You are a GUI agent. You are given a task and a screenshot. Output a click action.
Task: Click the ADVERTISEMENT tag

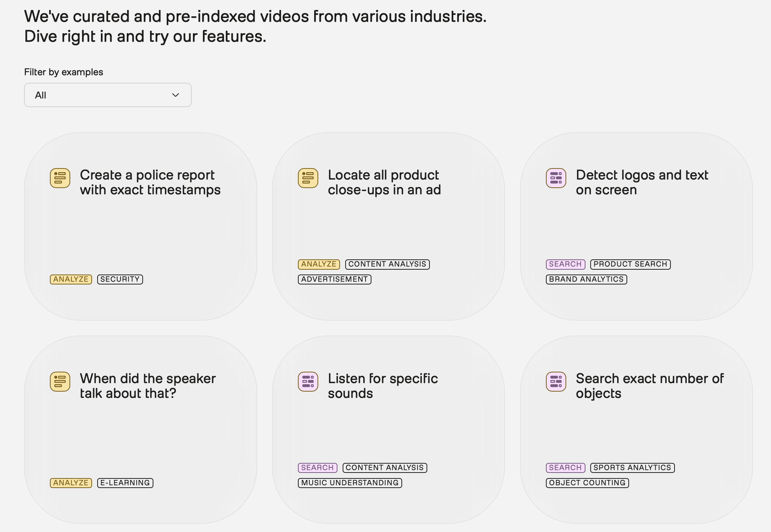(334, 279)
